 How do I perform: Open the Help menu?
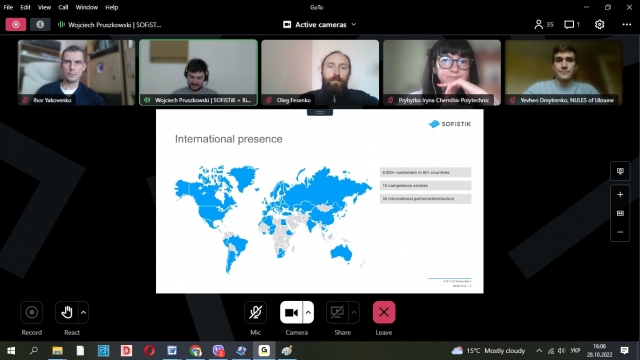click(x=111, y=7)
